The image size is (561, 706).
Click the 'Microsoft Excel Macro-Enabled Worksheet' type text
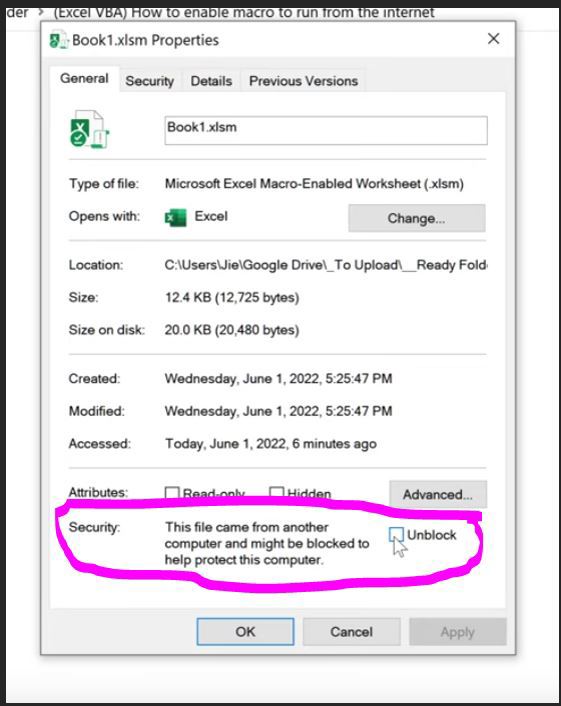coord(314,184)
